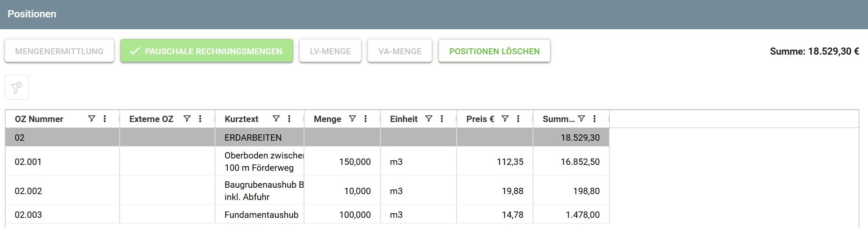
Task: Open filter for Kurztext column
Action: tap(276, 119)
